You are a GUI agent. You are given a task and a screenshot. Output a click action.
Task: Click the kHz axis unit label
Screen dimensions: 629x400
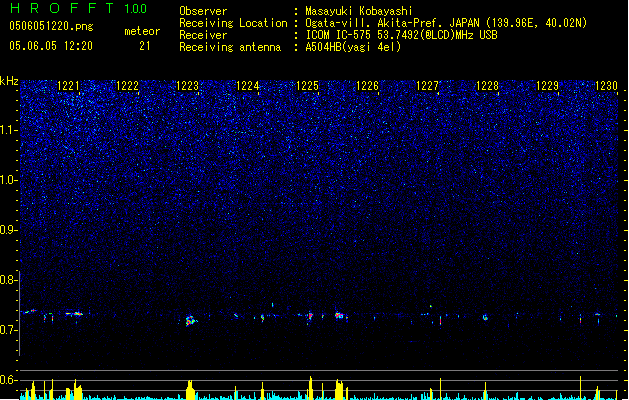click(9, 81)
